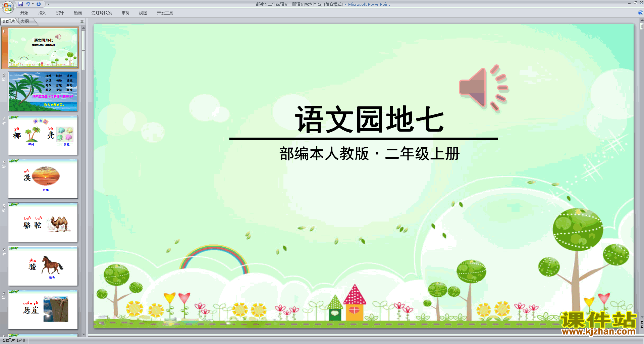The height and width of the screenshot is (344, 644).
Task: Click animation star icon beside slide 5
Action: 4,210
